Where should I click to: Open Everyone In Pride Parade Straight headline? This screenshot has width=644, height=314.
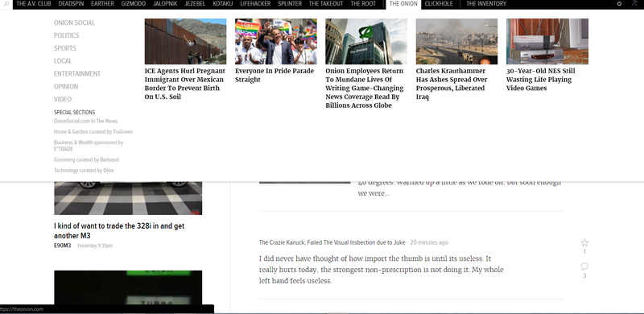click(275, 75)
